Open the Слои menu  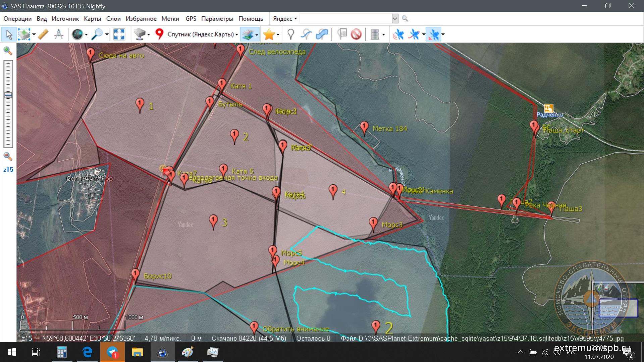pos(113,19)
